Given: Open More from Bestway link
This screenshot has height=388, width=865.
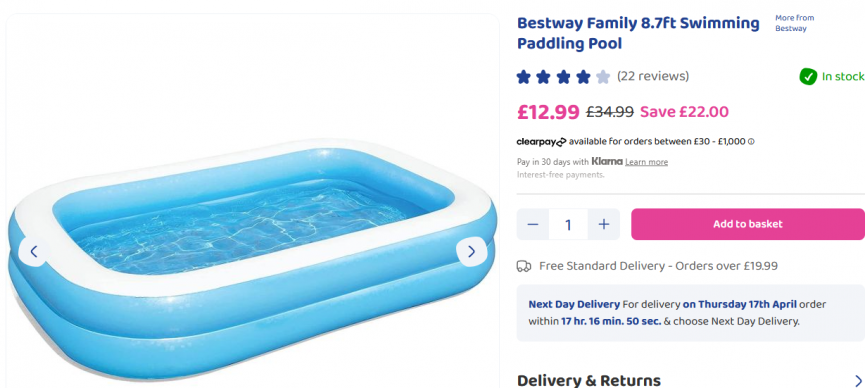Looking at the screenshot, I should [794, 23].
